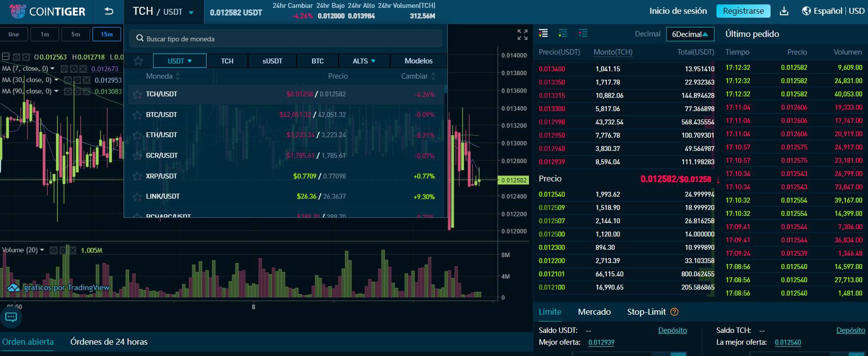
Task: Open the CoinTiger home logo
Action: click(x=48, y=11)
